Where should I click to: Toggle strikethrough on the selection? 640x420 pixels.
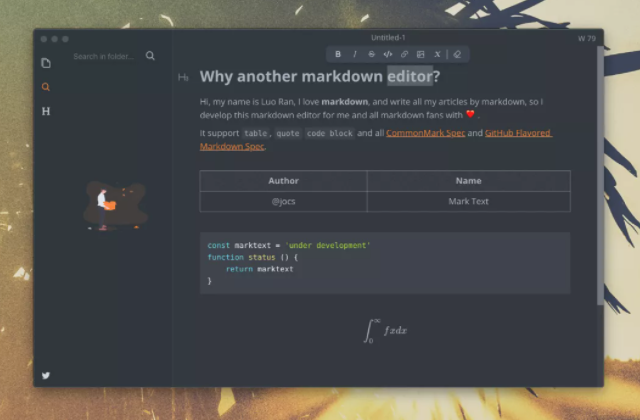click(371, 54)
